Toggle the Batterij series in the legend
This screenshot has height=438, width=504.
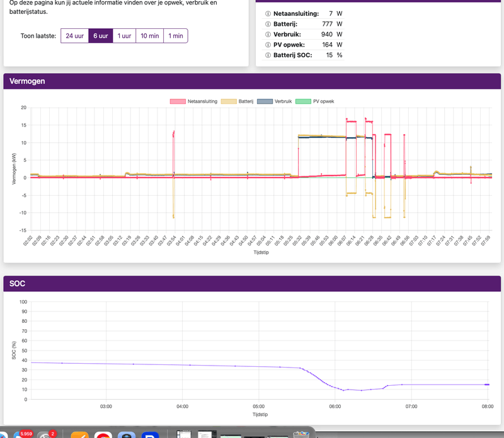238,101
